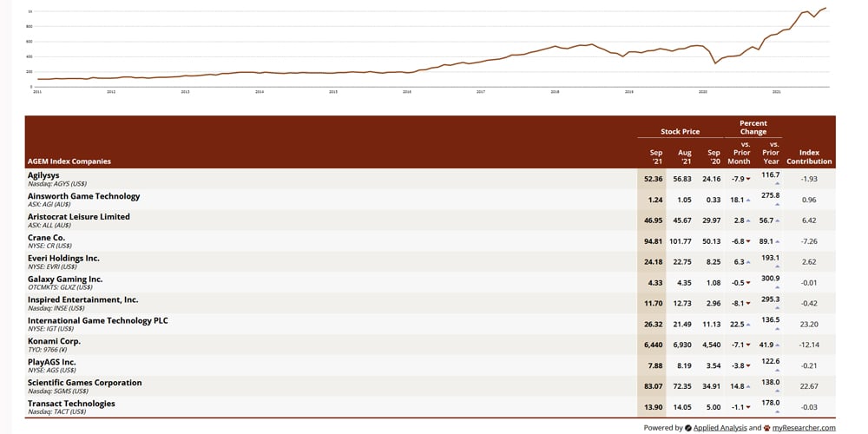The width and height of the screenshot is (868, 434).
Task: Click the 2021 peak on the index chart line
Action: pyautogui.click(x=825, y=8)
